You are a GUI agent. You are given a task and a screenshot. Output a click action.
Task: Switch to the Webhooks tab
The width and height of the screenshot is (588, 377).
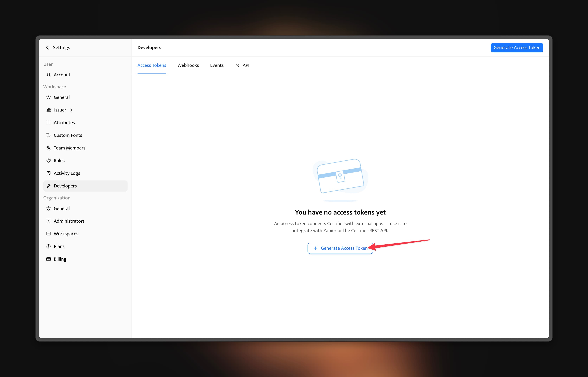click(x=188, y=65)
